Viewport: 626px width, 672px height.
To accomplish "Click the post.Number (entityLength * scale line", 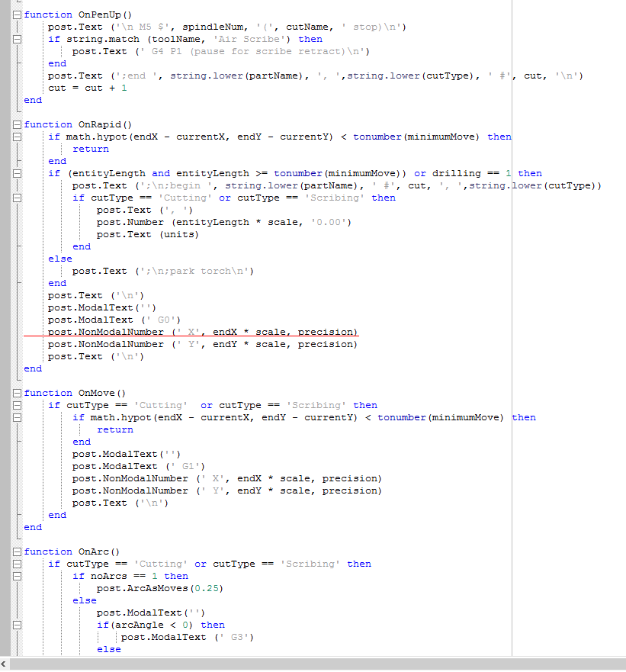I will tap(223, 223).
